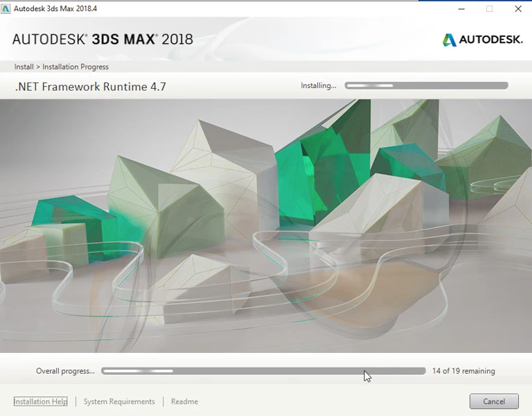The height and width of the screenshot is (416, 532).
Task: Click the disabled maximize button
Action: (x=489, y=9)
